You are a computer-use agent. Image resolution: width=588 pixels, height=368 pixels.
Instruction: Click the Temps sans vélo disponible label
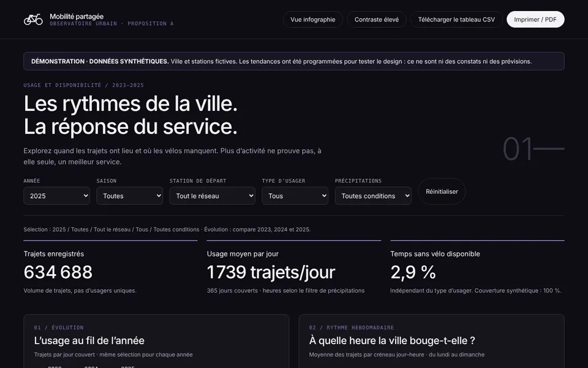click(x=435, y=254)
